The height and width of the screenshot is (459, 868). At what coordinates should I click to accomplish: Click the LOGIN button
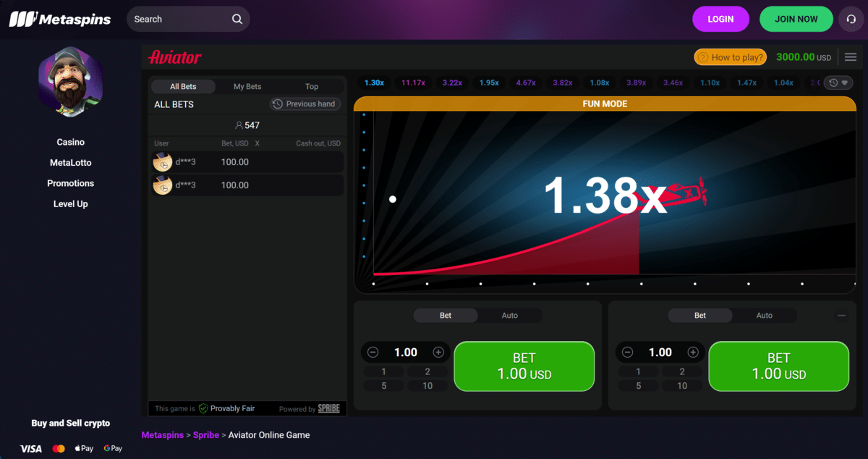click(720, 20)
